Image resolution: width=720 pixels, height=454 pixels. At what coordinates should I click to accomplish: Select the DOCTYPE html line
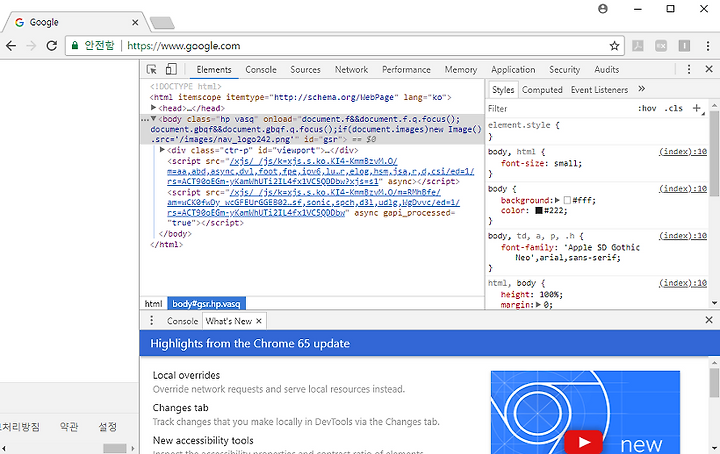[x=186, y=86]
